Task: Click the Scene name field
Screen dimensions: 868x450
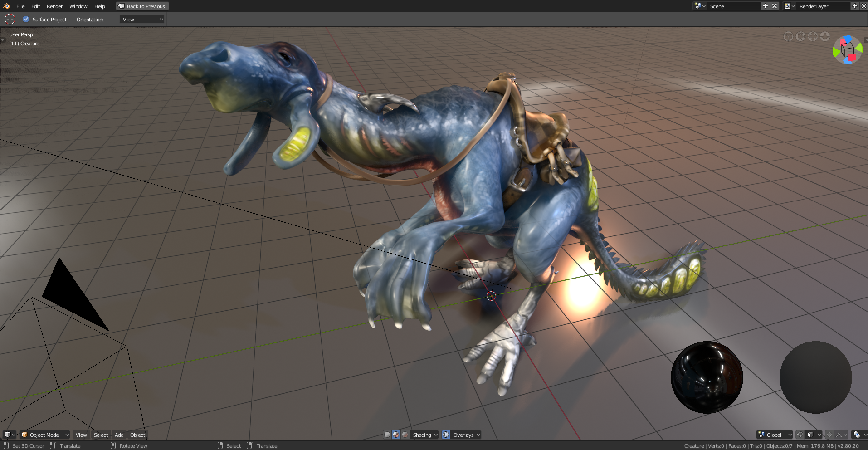Action: [734, 6]
